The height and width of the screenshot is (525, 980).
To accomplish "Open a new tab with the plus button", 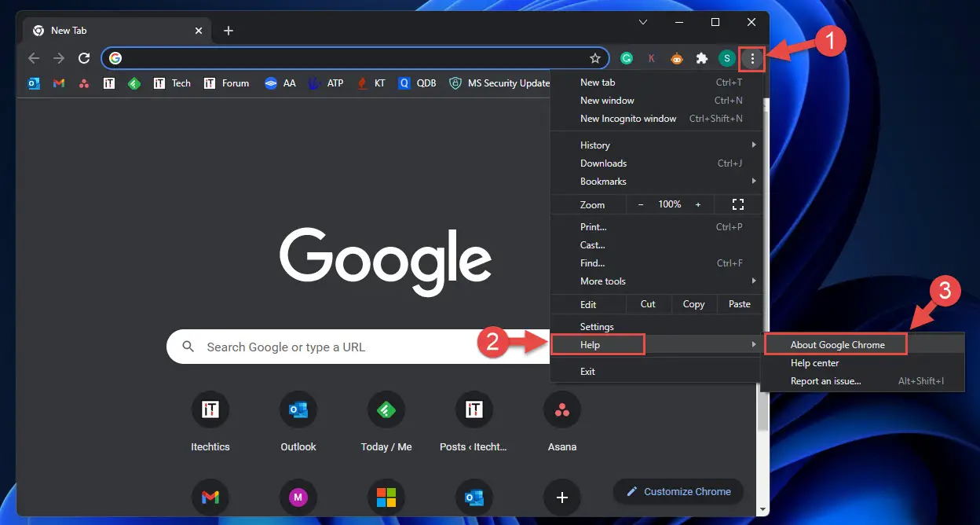I will coord(229,31).
